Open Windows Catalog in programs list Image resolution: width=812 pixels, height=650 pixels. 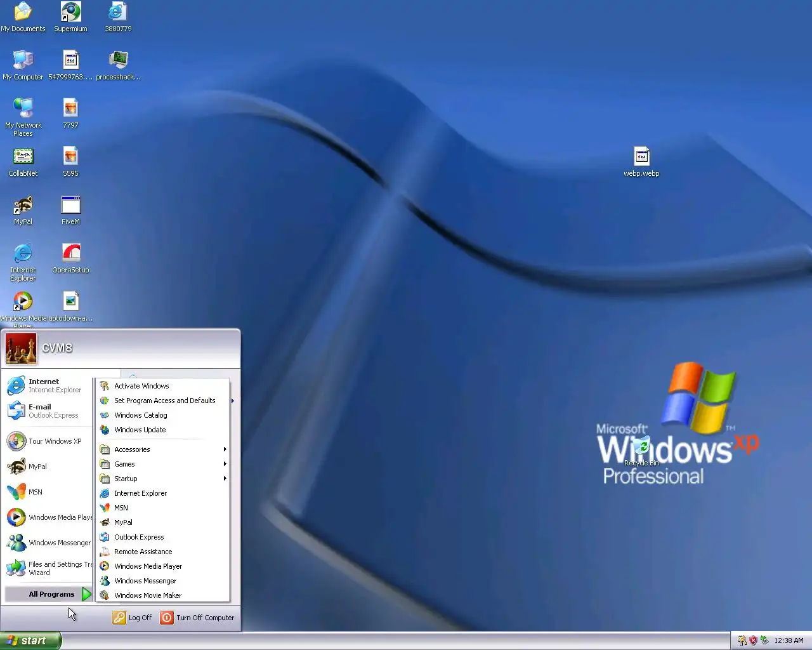coord(162,415)
